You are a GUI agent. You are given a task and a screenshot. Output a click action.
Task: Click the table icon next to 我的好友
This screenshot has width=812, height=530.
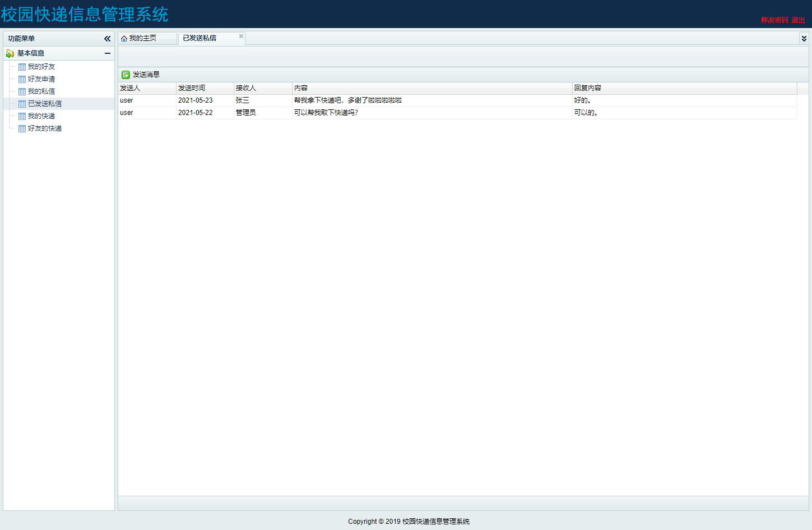(x=22, y=67)
